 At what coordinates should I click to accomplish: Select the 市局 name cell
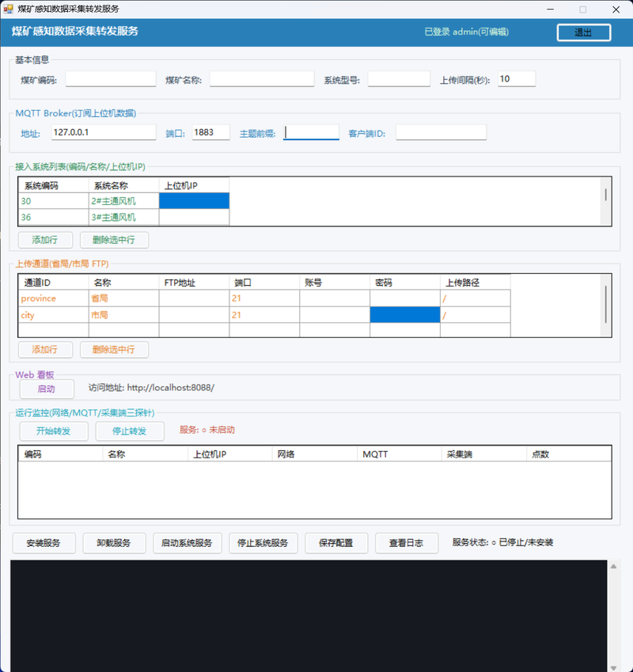pyautogui.click(x=123, y=315)
